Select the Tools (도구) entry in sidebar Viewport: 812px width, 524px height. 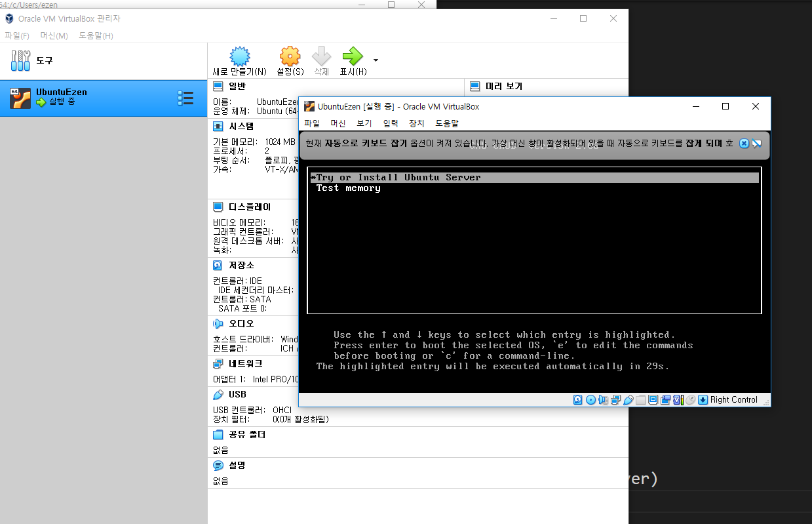tap(104, 60)
